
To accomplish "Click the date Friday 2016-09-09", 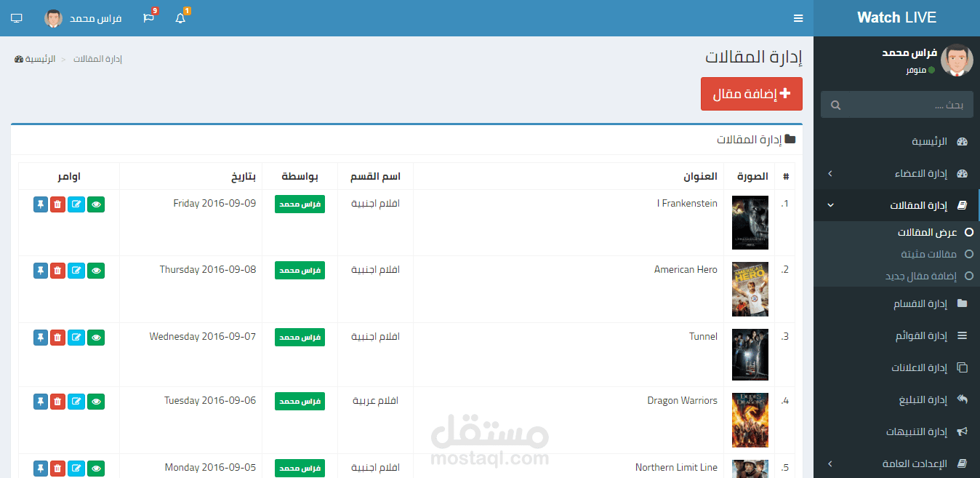I will coord(214,203).
